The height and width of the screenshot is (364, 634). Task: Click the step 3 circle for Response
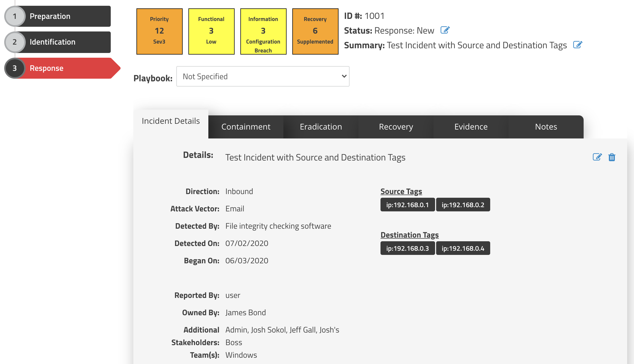[x=15, y=68]
